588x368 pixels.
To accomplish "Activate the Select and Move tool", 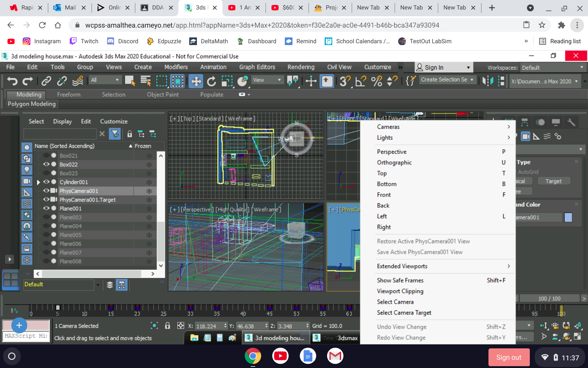I will point(196,81).
